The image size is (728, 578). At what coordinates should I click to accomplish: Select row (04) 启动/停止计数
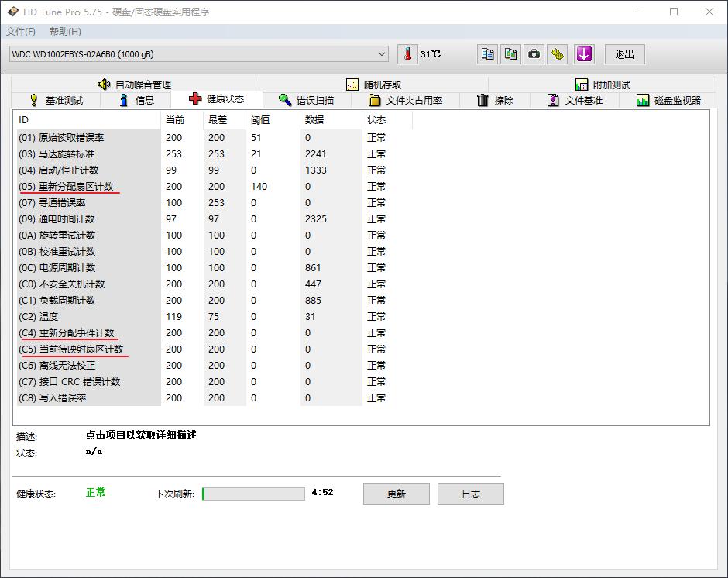(x=215, y=170)
